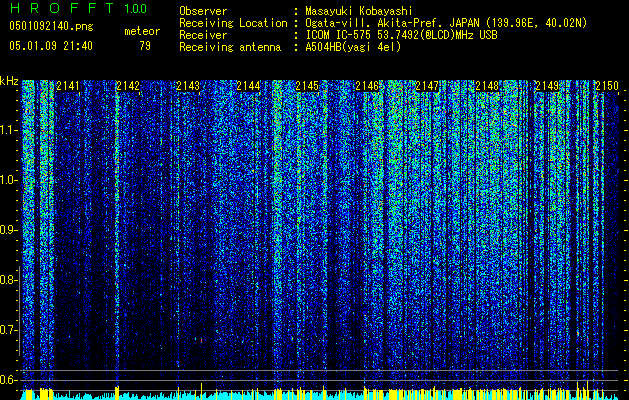Click the 2143 time marker

click(188, 86)
